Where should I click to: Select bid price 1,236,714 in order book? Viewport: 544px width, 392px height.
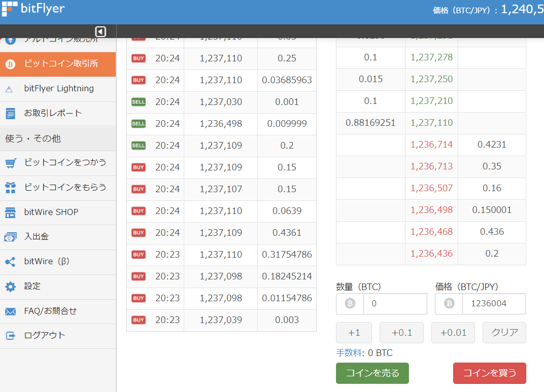(x=431, y=145)
